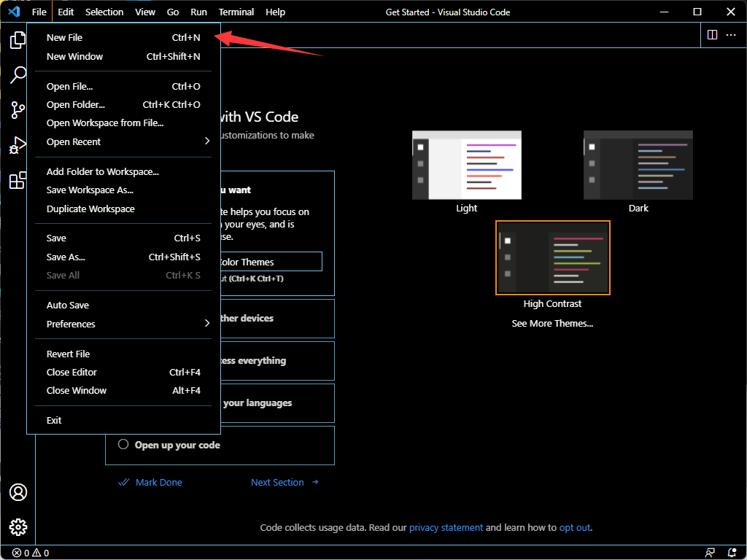Open the Explorer icon in activity bar
The image size is (747, 560).
pos(18,41)
